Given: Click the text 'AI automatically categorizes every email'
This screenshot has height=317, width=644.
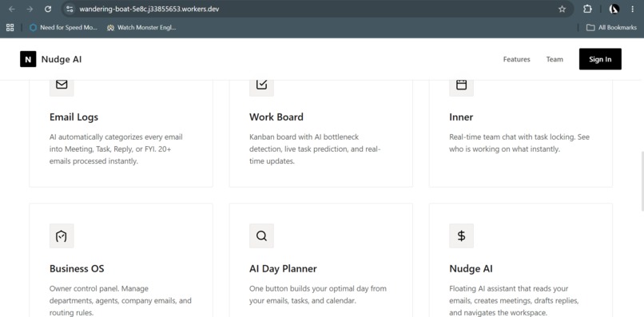Looking at the screenshot, I should pos(116,137).
